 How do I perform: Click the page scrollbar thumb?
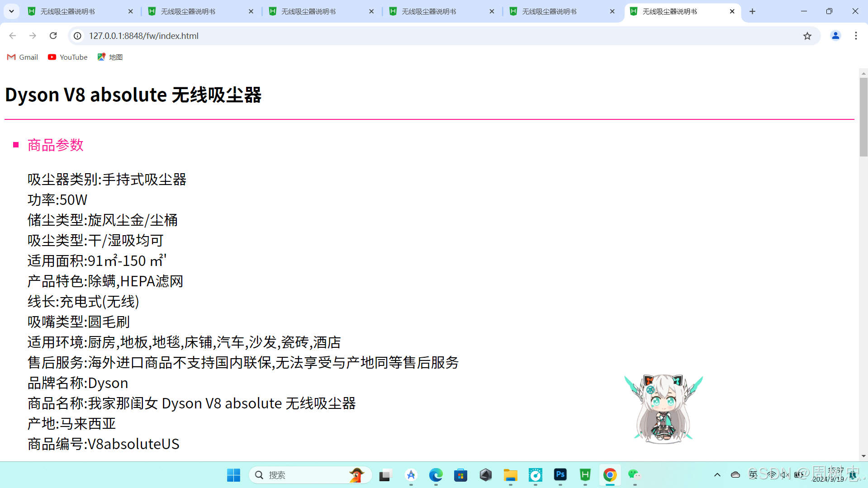(863, 117)
